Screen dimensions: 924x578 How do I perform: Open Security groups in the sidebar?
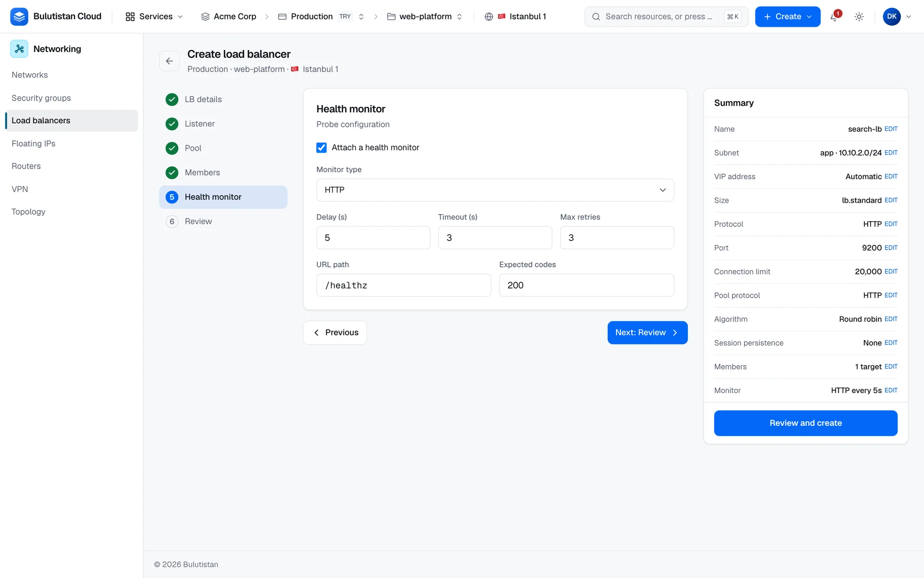[x=41, y=98]
